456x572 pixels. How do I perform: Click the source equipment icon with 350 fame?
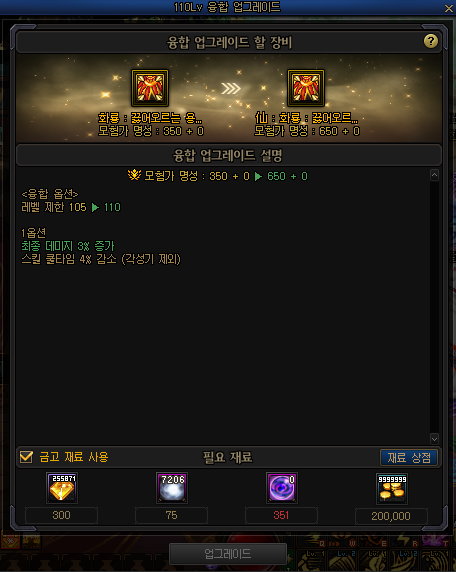[150, 88]
